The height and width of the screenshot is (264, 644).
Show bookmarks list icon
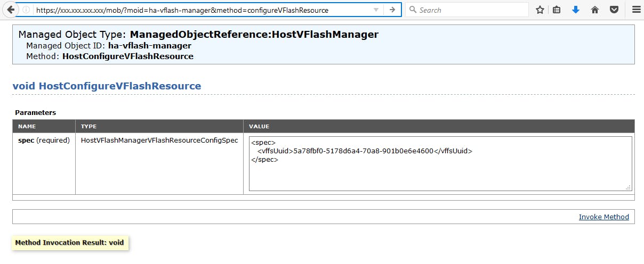point(557,10)
